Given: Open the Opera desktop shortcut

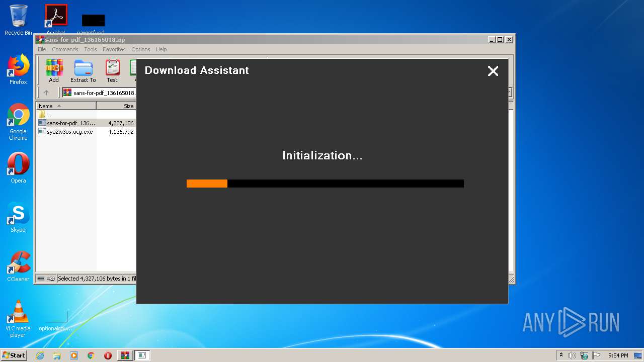Looking at the screenshot, I should [18, 168].
